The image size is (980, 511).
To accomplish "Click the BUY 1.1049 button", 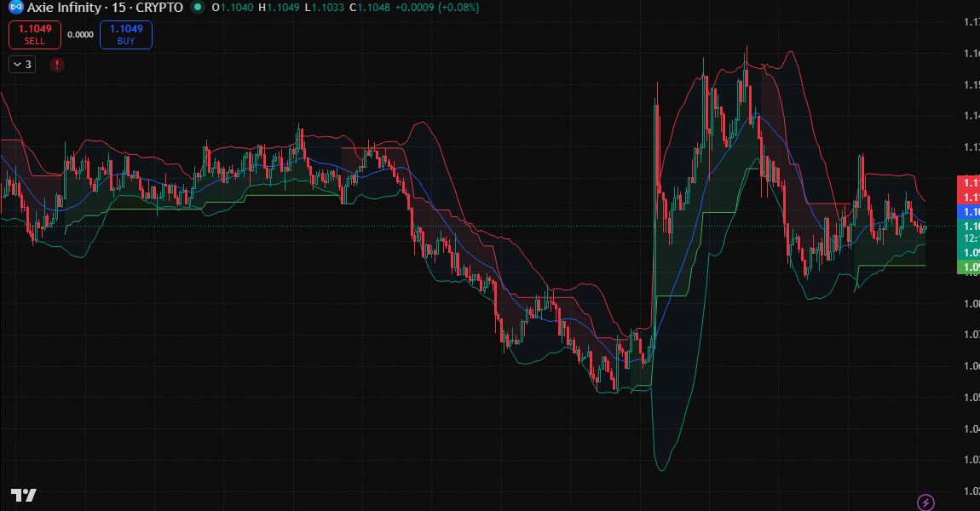I will tap(126, 34).
